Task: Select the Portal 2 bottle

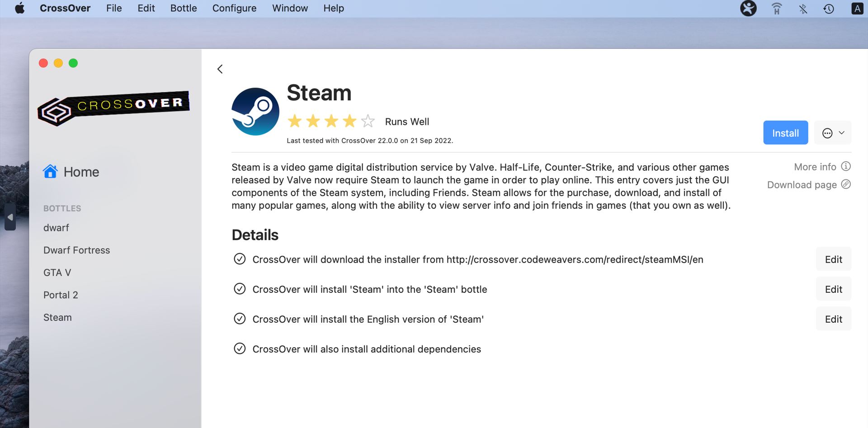Action: pyautogui.click(x=61, y=295)
